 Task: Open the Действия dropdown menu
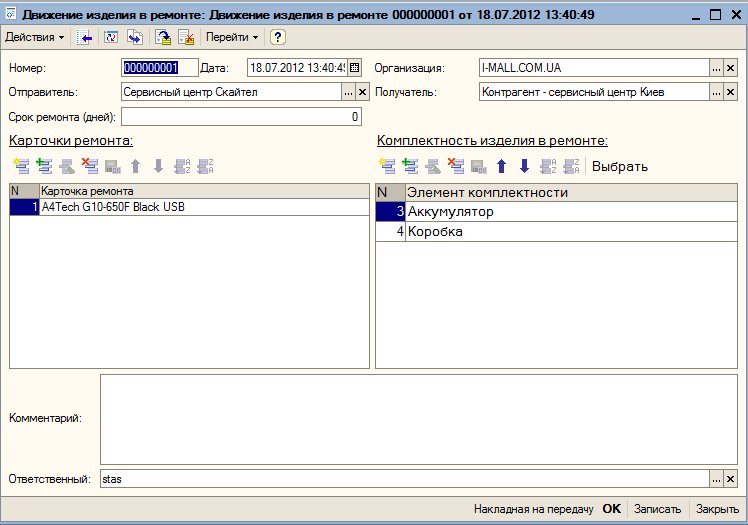tap(34, 37)
